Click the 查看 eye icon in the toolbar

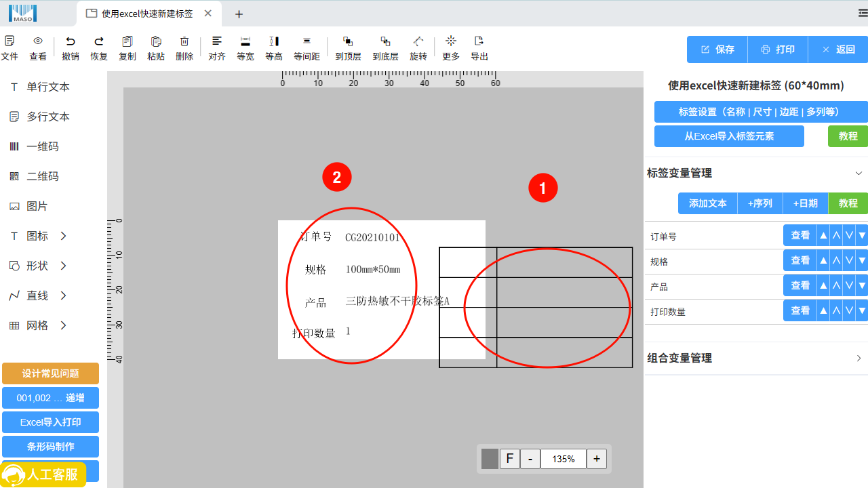click(x=38, y=49)
